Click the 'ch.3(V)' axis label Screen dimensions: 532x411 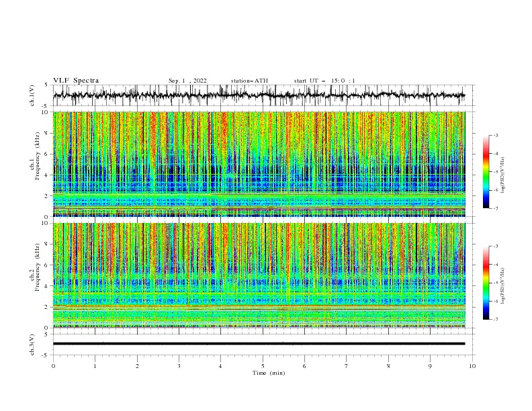32,345
